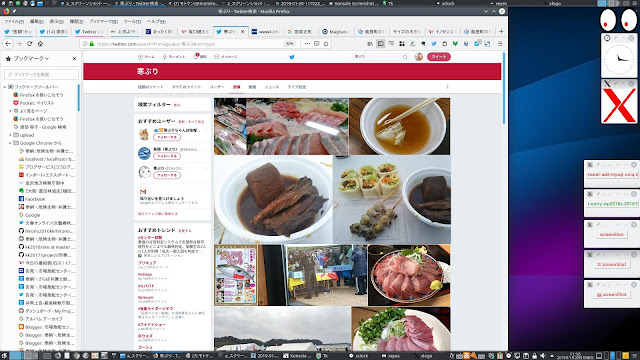Open the Firefox hamburger menu

pos(500,44)
